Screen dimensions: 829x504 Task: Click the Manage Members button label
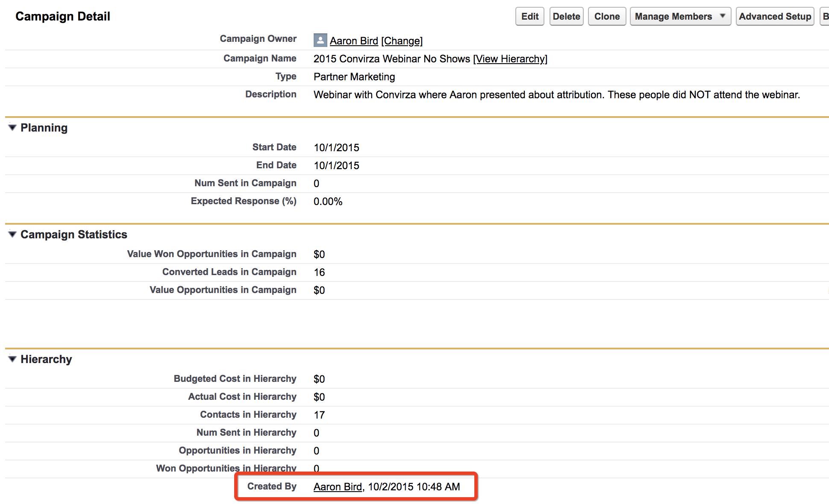[x=673, y=16]
